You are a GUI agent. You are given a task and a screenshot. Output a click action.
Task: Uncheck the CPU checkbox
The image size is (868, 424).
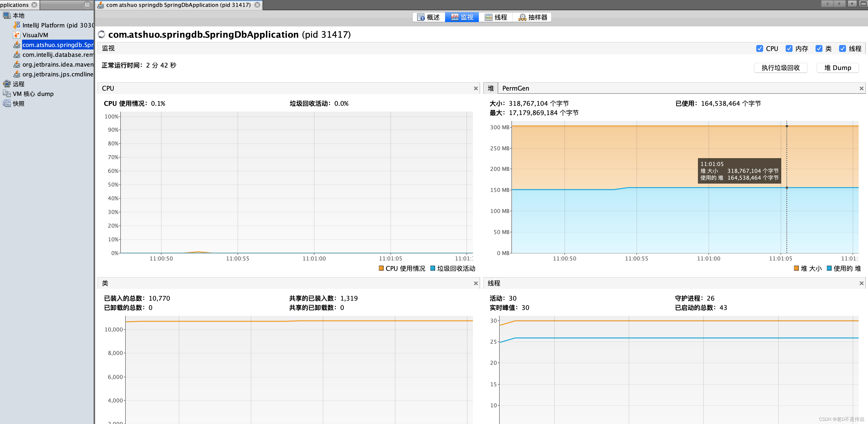[x=759, y=48]
